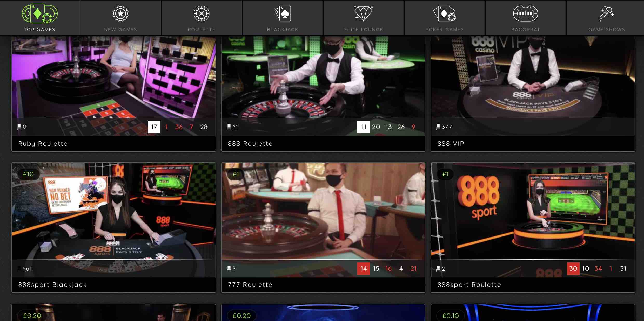Image resolution: width=644 pixels, height=321 pixels.
Task: Select the Baccarat table icon
Action: point(526,13)
